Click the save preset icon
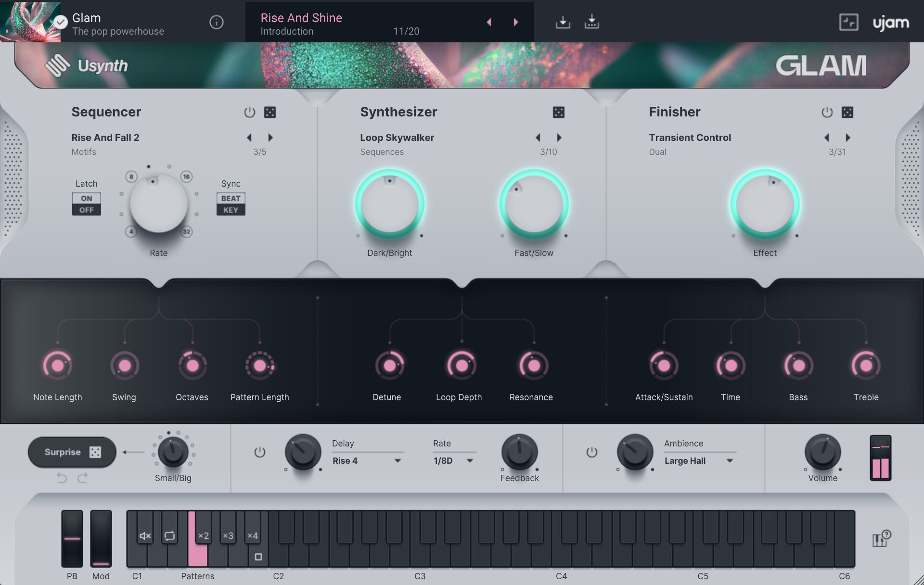924x585 pixels. click(563, 22)
